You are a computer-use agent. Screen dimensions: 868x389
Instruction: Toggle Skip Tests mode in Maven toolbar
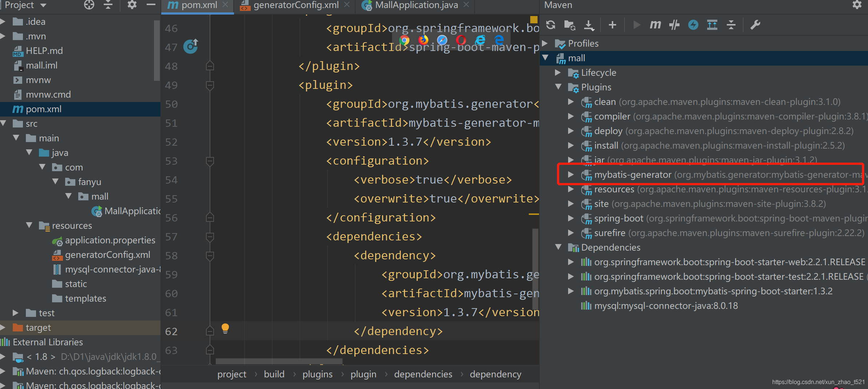tap(674, 25)
